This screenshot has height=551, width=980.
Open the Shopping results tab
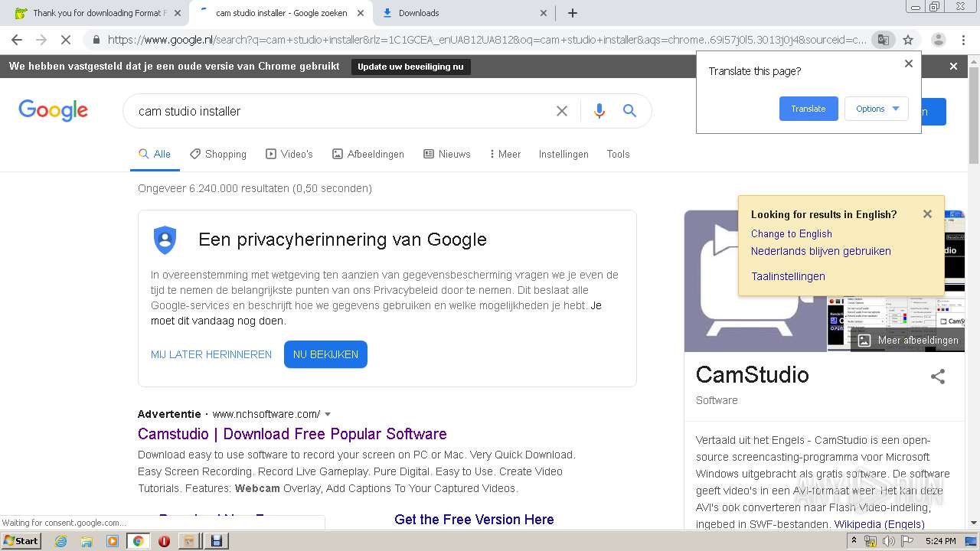pos(218,154)
